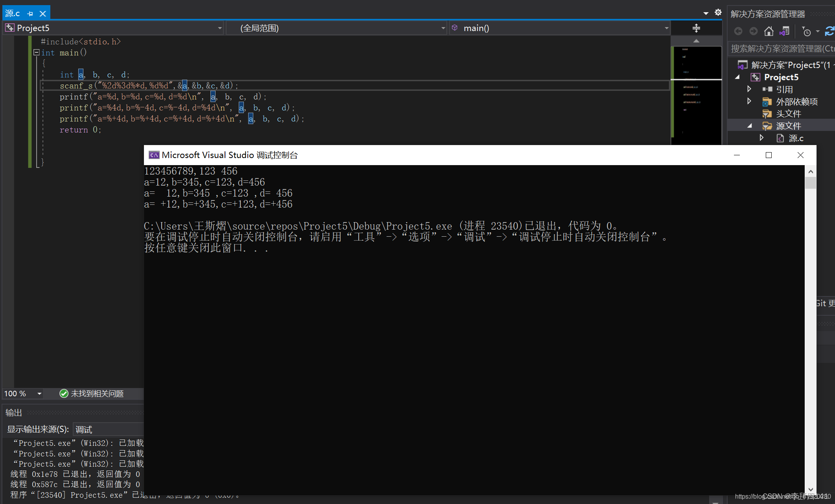Click the 引用 references icon
835x504 pixels.
point(767,89)
